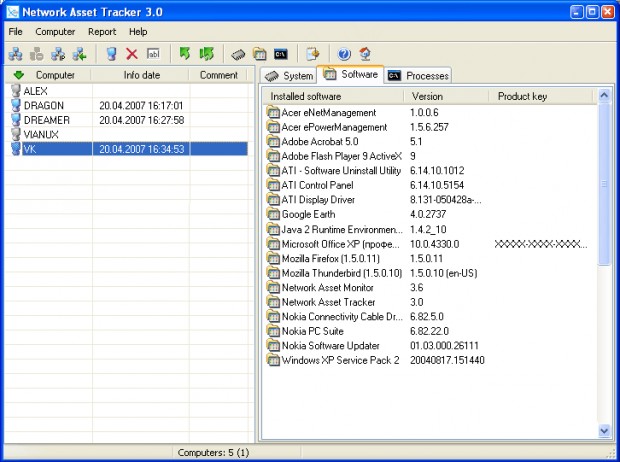Click the DREAMER info date 20.04.2007 16:27:58
Viewport: 620px width, 462px height.
142,120
